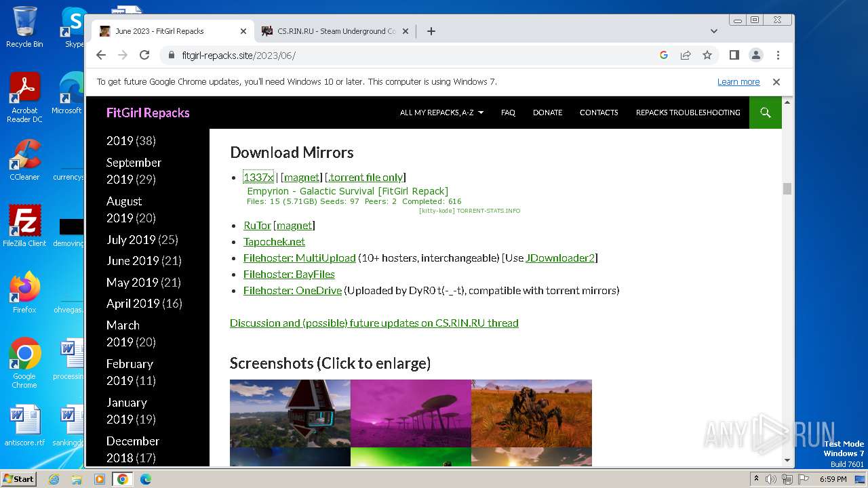Click Chrome's forward arrow
The height and width of the screenshot is (488, 868).
pyautogui.click(x=123, y=55)
